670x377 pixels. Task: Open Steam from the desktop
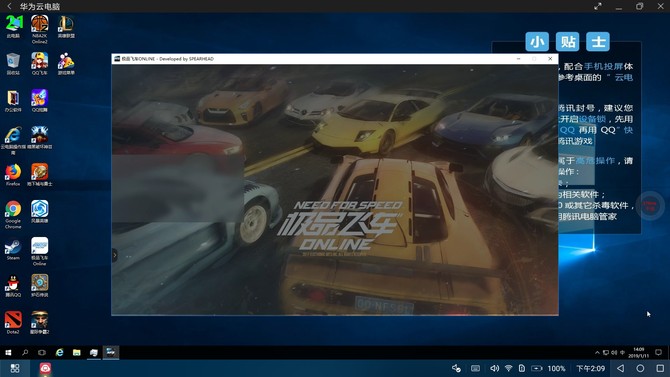[x=13, y=249]
